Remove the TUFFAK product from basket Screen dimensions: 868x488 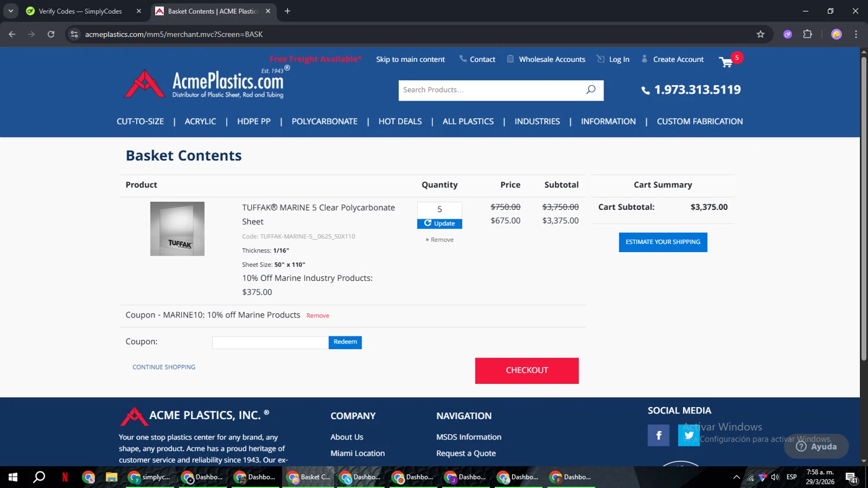[440, 240]
